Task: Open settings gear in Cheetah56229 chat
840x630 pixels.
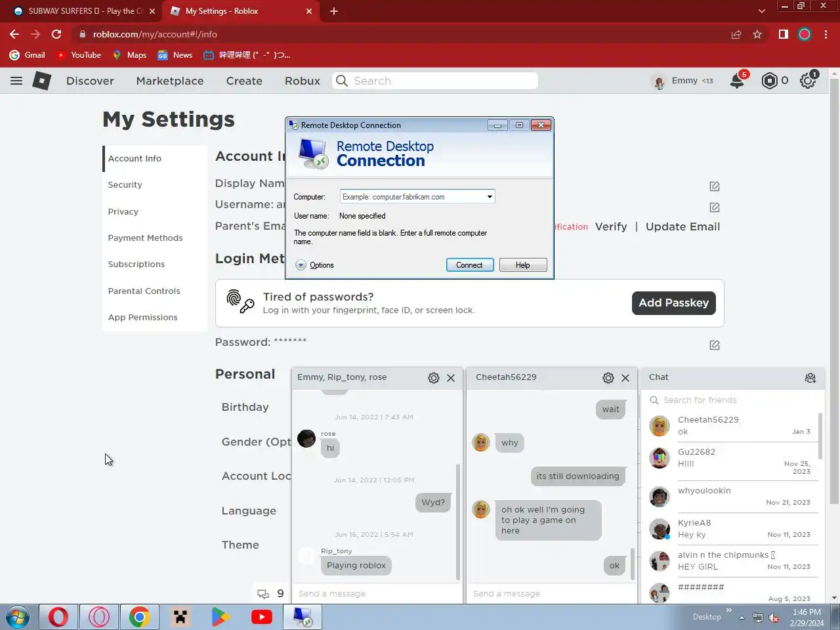Action: click(608, 378)
